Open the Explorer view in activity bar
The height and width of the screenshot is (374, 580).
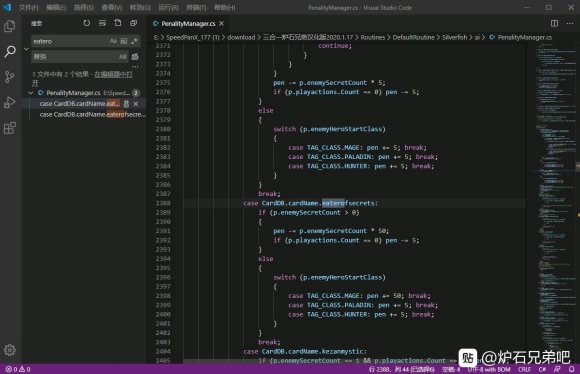click(10, 26)
